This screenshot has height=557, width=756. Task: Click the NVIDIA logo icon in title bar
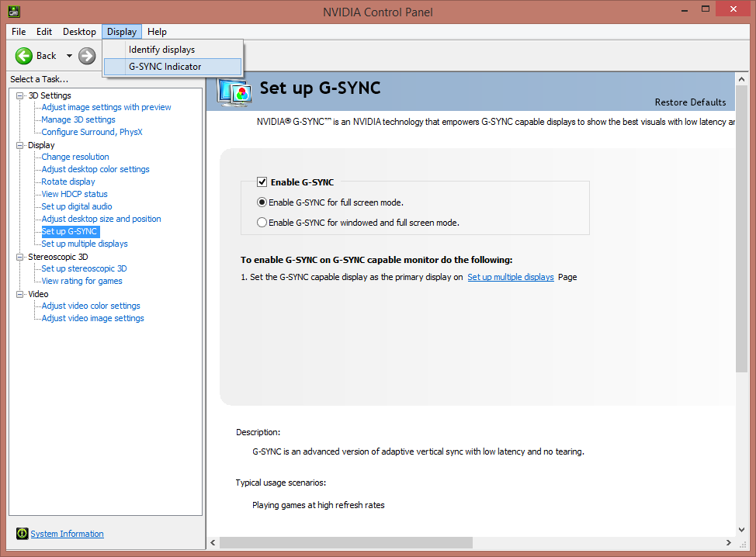14,12
